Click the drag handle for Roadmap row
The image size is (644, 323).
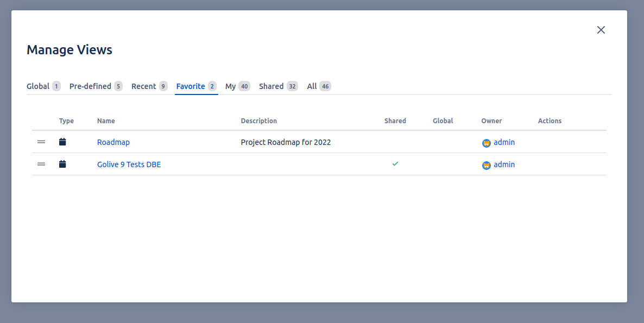tap(41, 142)
